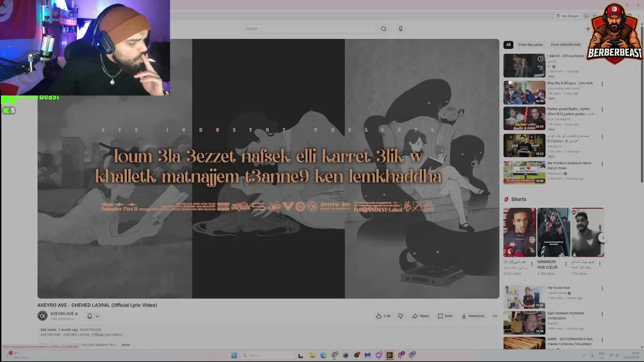Open Parker yjewb Badis video thumbnail
Viewport: 644px width, 362px height.
pyautogui.click(x=524, y=118)
